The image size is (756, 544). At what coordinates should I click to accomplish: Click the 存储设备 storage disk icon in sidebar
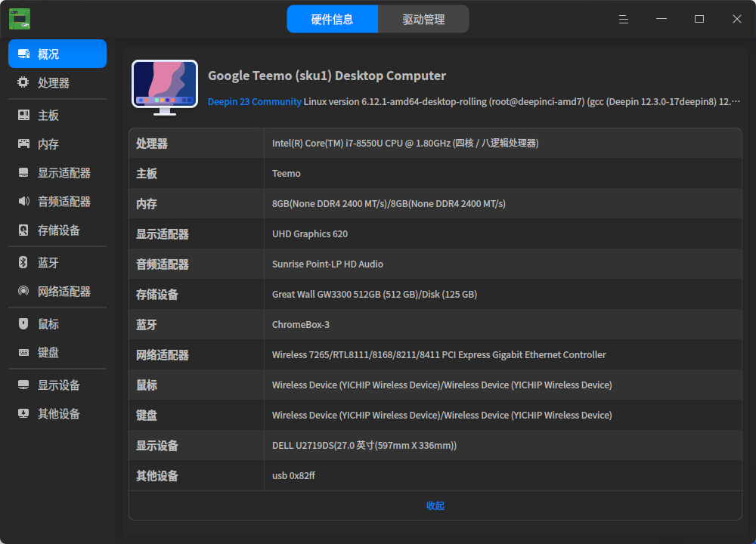coord(23,230)
